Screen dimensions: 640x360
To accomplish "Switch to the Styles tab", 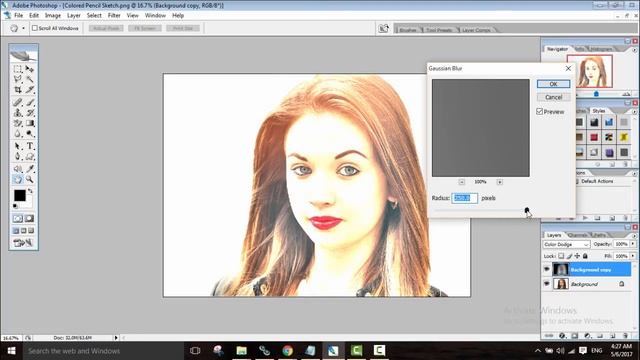I will tap(599, 111).
